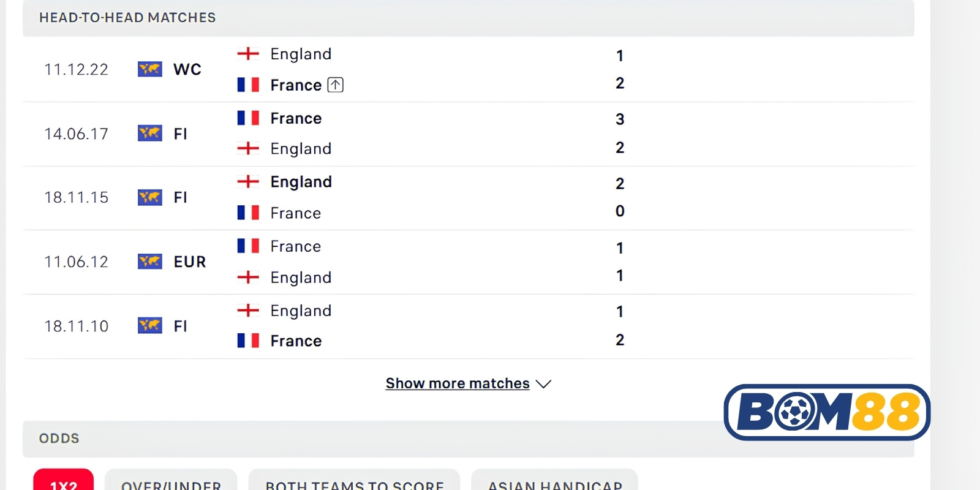Open the 11.06.12 EUR match row
The width and height of the screenshot is (980, 490).
click(468, 262)
